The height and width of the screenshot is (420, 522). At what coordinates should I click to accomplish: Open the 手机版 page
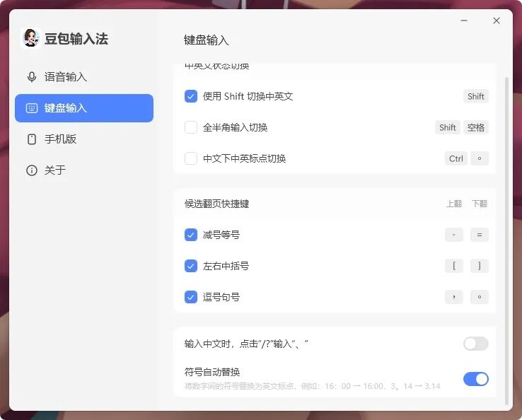click(84, 139)
